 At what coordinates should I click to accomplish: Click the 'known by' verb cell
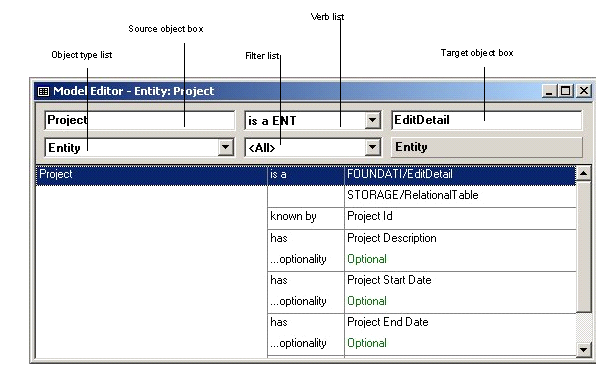pyautogui.click(x=306, y=217)
